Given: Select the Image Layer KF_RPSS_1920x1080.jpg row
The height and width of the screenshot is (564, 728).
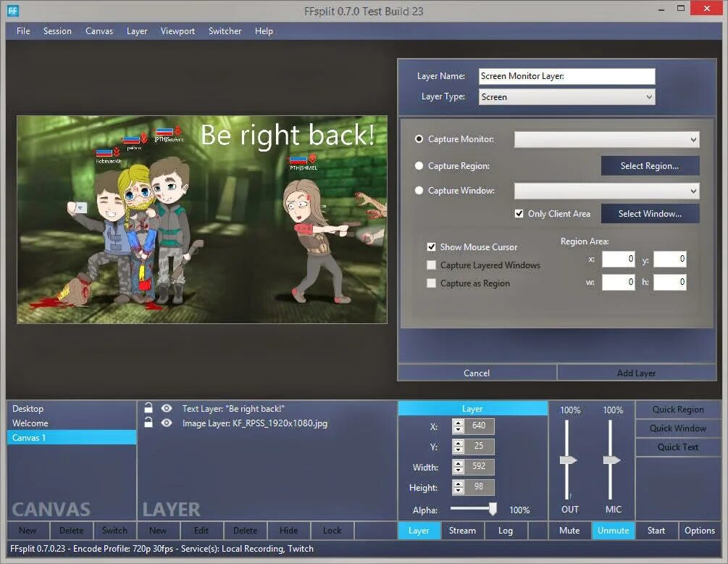Looking at the screenshot, I should pyautogui.click(x=267, y=423).
